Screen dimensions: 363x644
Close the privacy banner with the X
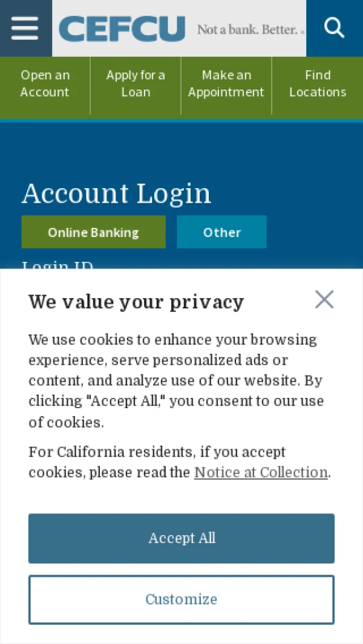(324, 299)
